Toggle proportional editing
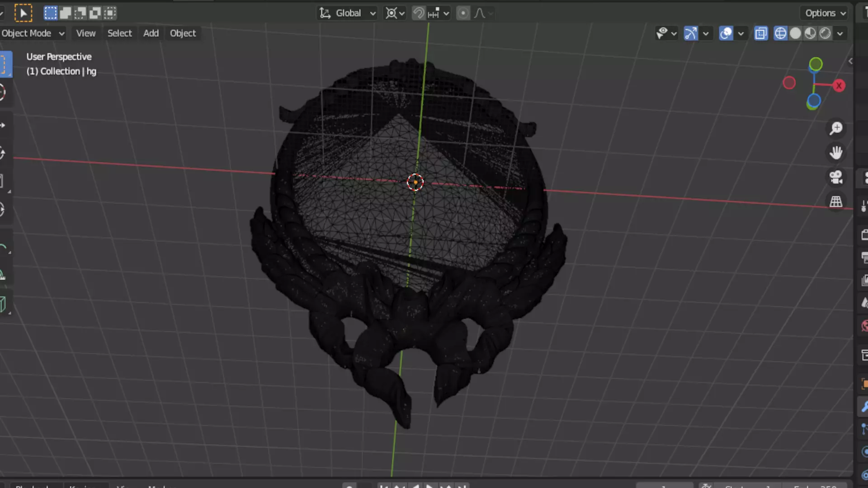This screenshot has height=488, width=868. pos(463,13)
